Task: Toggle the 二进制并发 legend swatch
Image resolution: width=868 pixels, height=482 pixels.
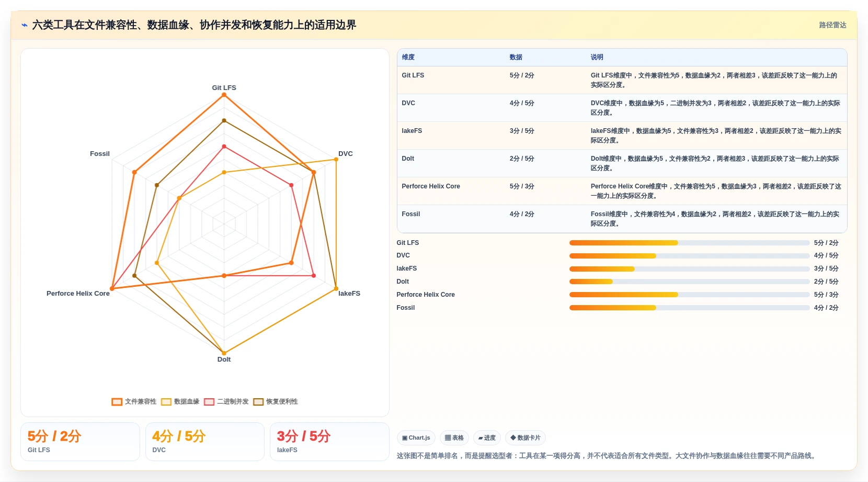Action: coord(209,402)
